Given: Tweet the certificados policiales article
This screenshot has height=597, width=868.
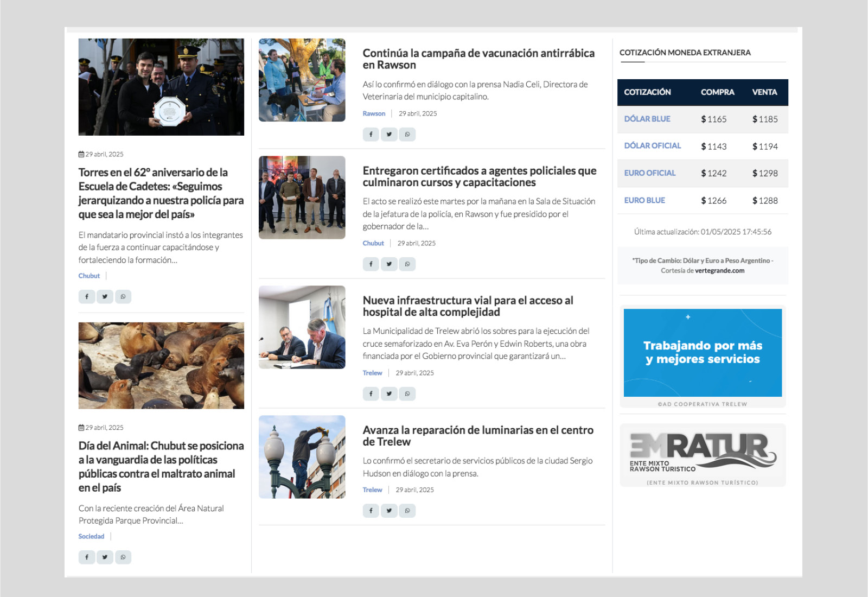Looking at the screenshot, I should (x=389, y=264).
